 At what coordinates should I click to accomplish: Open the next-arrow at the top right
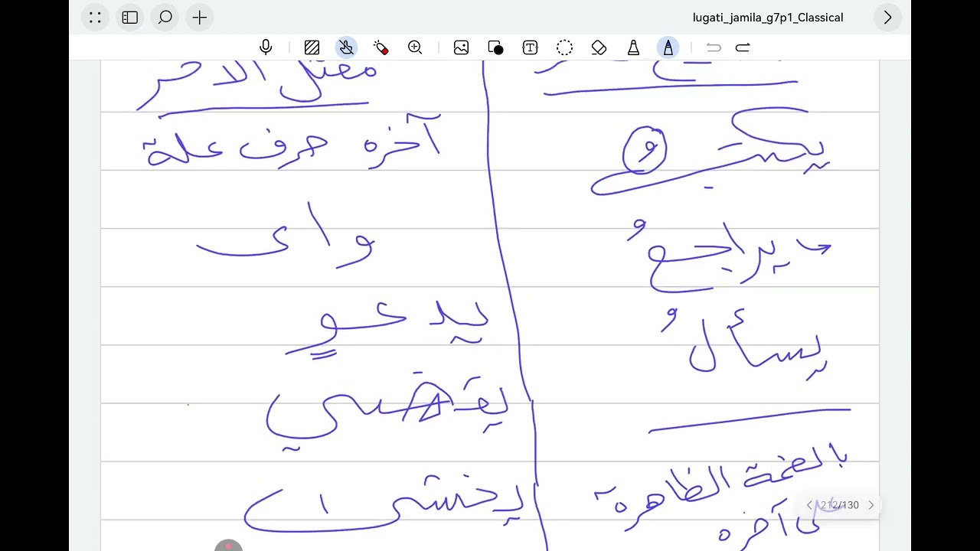tap(887, 18)
